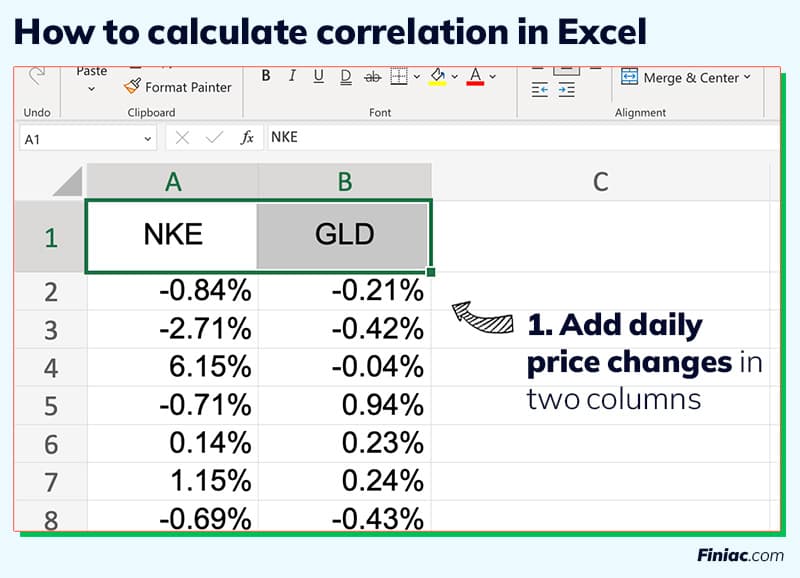800x578 pixels.
Task: Select the red Font Color swatch
Action: (476, 84)
